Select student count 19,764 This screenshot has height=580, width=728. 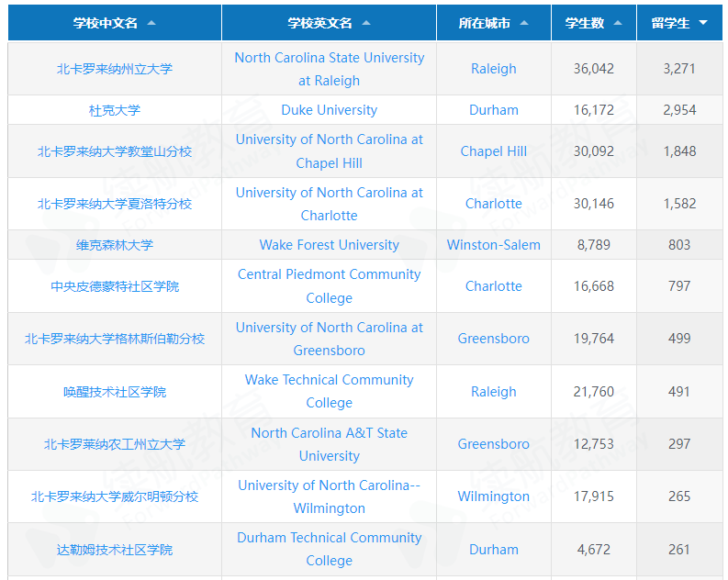594,339
